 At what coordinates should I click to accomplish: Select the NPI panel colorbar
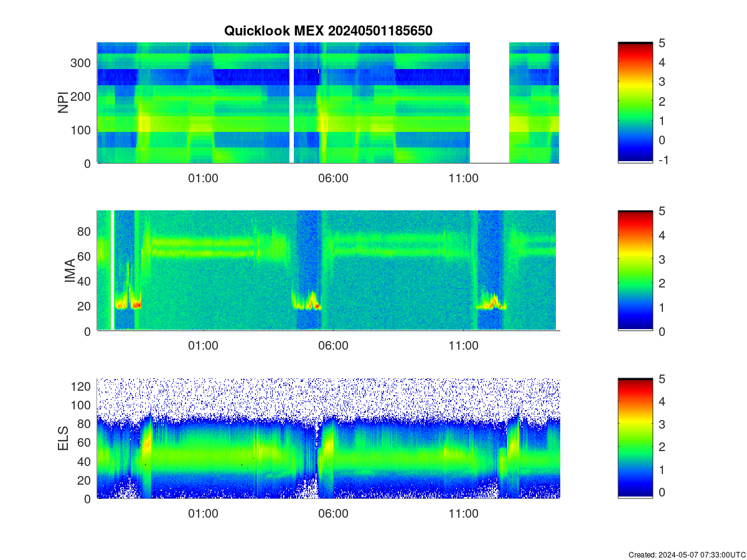635,103
